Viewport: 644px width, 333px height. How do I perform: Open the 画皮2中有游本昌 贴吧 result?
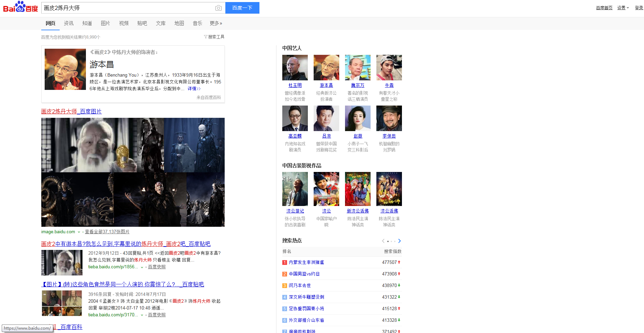126,244
